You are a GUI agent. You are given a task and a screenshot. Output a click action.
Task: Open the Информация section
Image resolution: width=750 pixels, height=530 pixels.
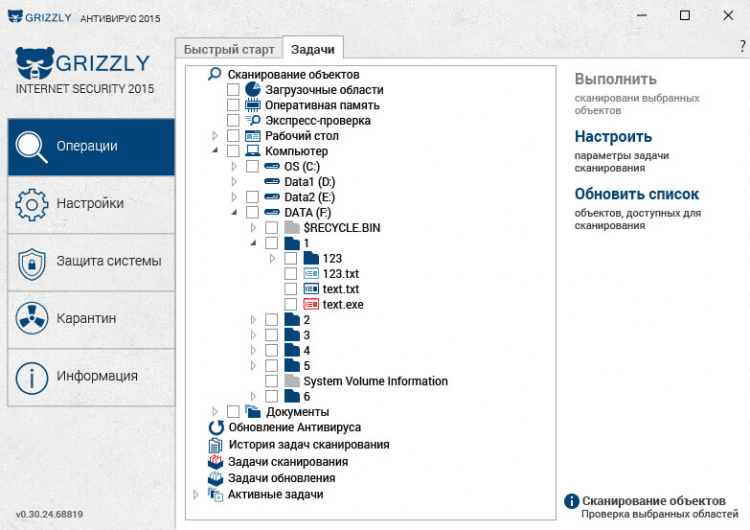click(x=91, y=377)
